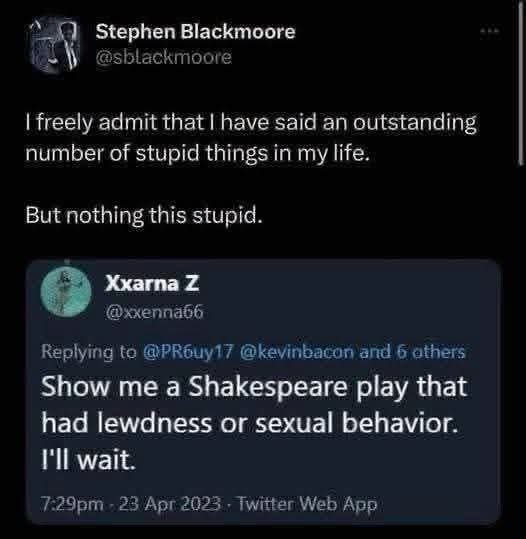Click the vertical scrollbar thumb
The width and height of the screenshot is (526, 539).
click(x=522, y=84)
